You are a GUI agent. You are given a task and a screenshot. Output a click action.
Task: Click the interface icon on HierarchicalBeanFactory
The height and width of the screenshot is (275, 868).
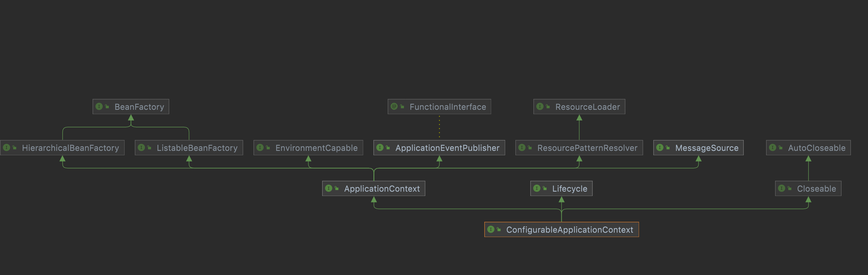coord(7,148)
